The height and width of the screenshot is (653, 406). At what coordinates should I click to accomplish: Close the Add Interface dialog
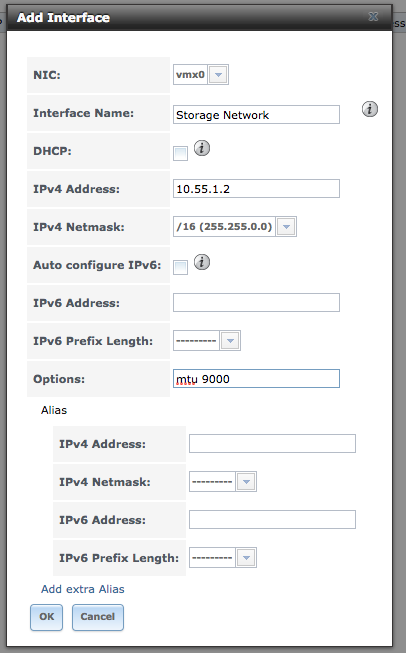374,16
